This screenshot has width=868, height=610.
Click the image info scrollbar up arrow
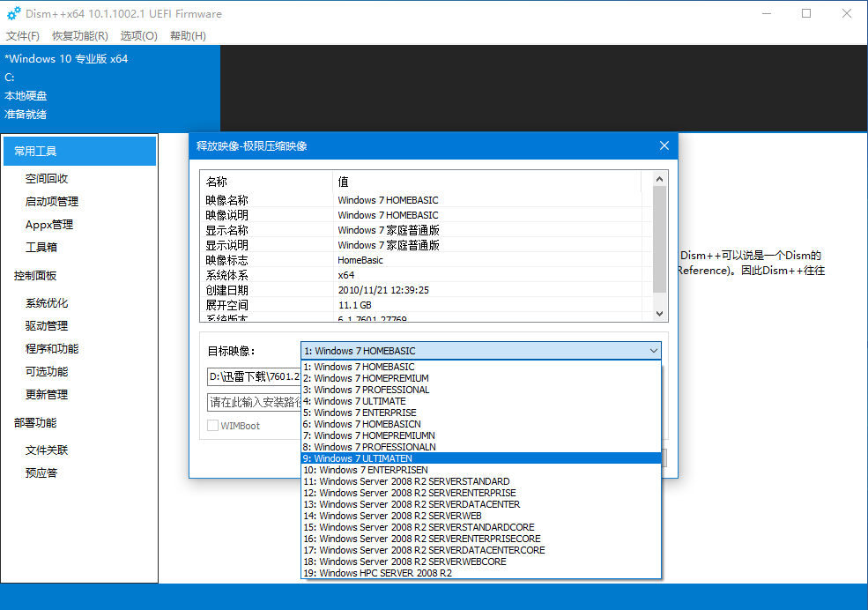(659, 179)
